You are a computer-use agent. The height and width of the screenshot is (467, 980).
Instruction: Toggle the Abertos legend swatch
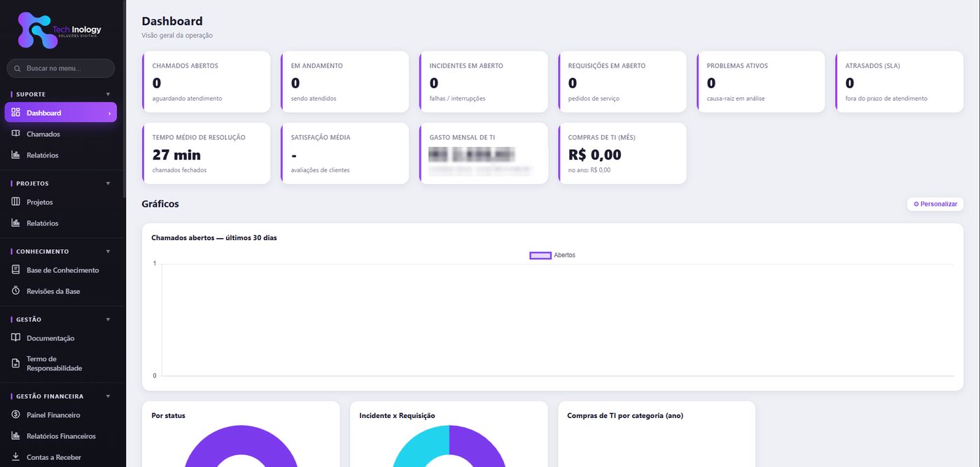click(540, 256)
